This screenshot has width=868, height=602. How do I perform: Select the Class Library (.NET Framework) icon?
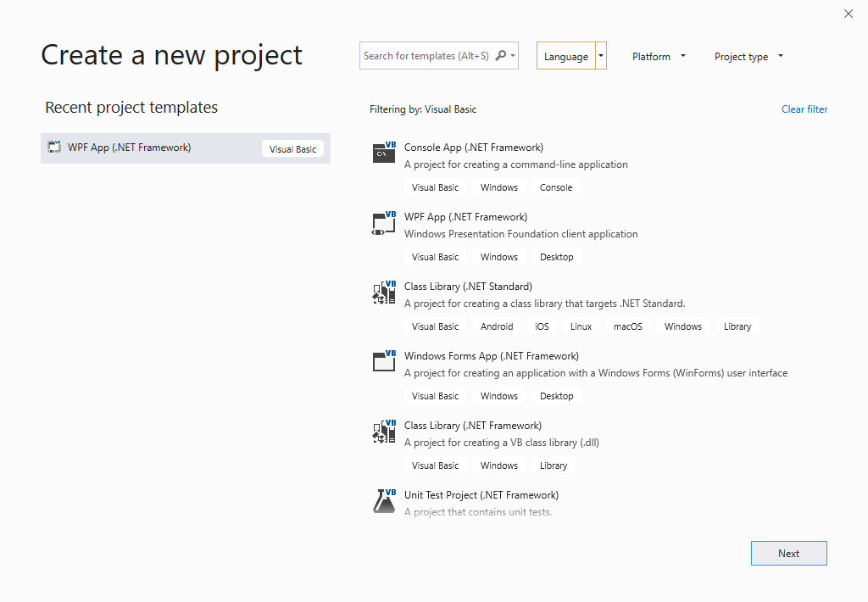(x=383, y=432)
